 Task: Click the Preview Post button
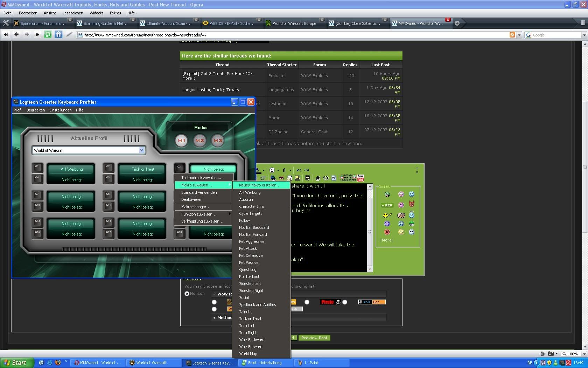[x=314, y=338]
